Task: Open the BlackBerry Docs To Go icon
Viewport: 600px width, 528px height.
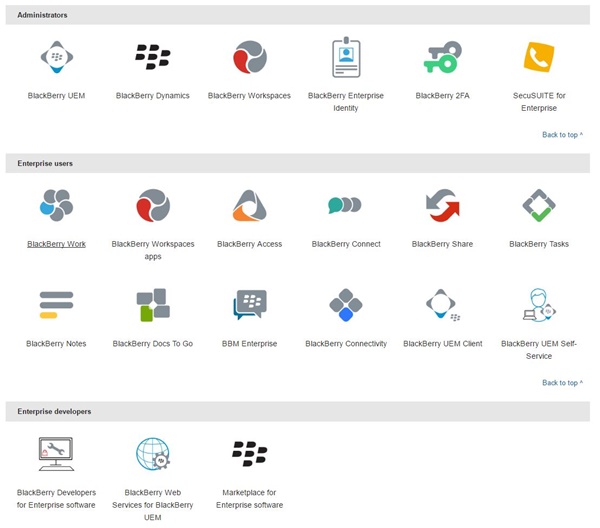Action: click(x=152, y=305)
